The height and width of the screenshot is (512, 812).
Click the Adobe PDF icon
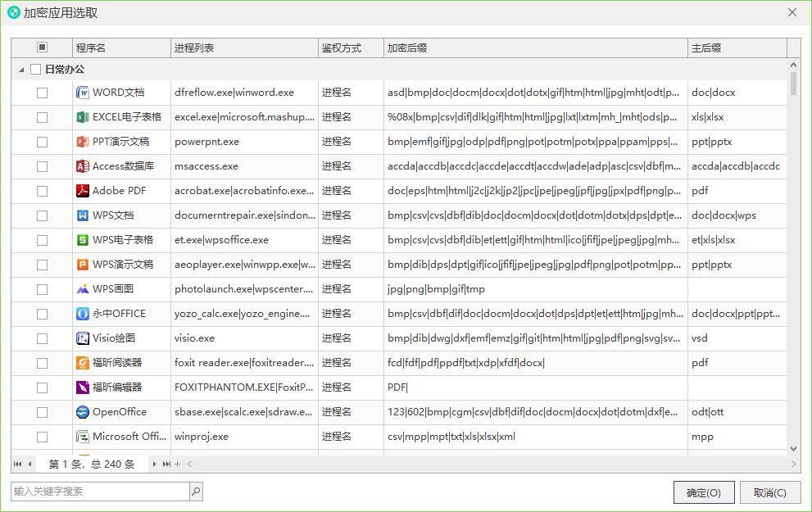point(82,191)
